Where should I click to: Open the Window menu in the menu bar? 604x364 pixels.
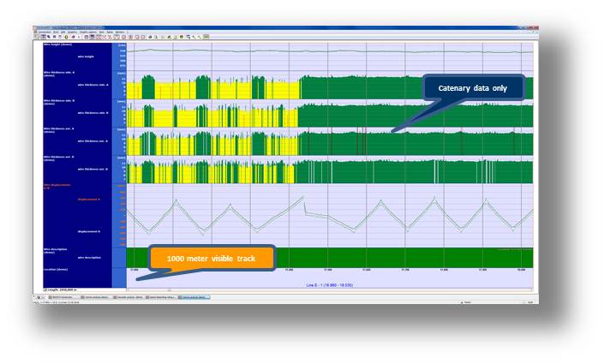pos(118,33)
